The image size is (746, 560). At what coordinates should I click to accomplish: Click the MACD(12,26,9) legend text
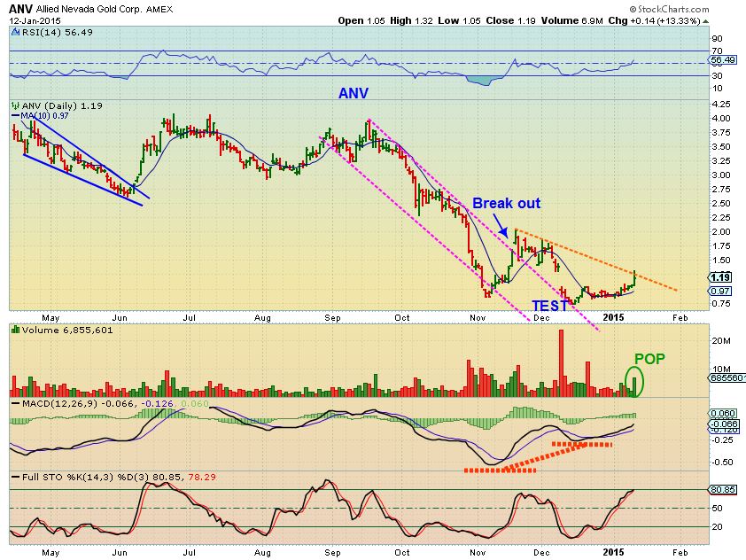[61, 403]
